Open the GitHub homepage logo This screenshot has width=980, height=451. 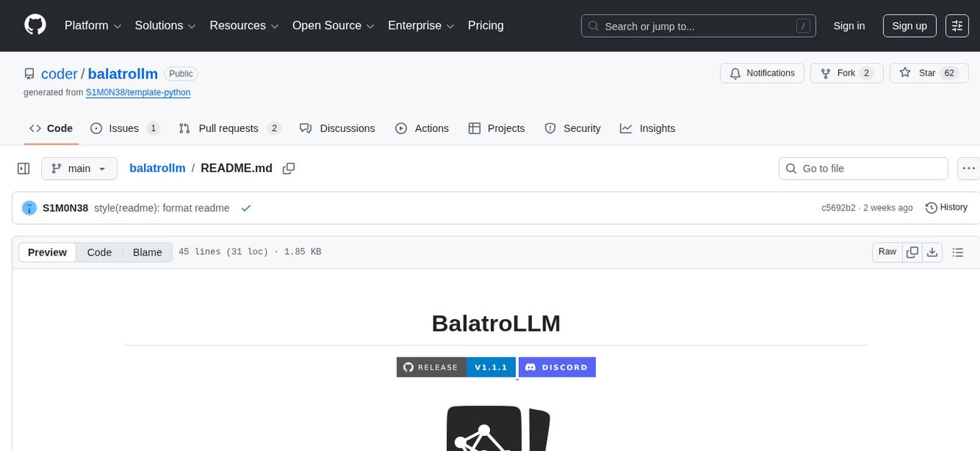[x=35, y=25]
